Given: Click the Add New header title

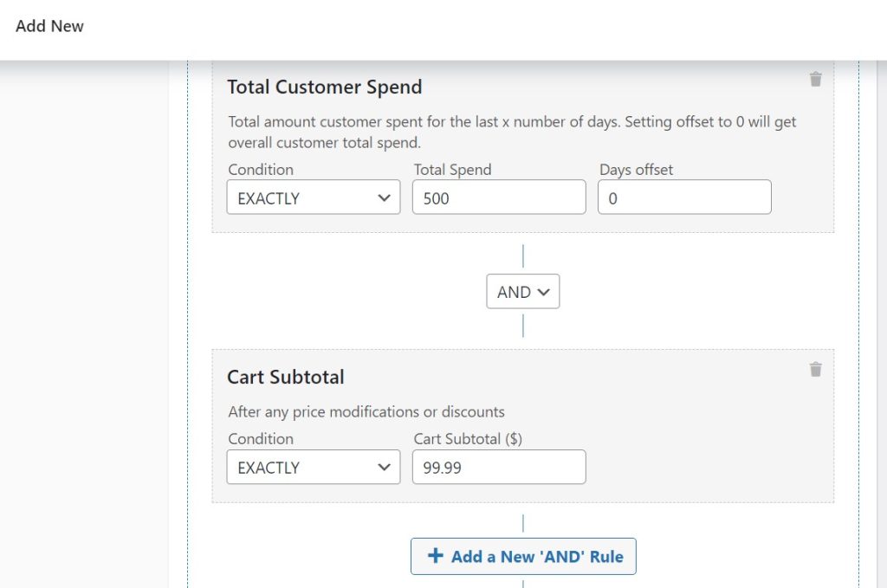Looking at the screenshot, I should point(49,26).
